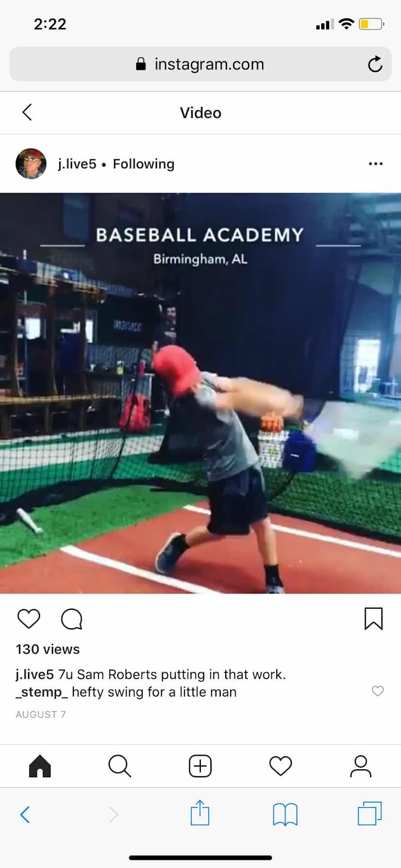The width and height of the screenshot is (401, 868).
Task: Go back using Video header arrow
Action: [x=27, y=112]
